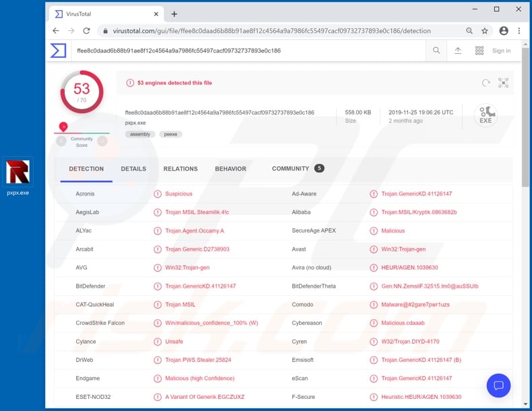532x411 pixels.
Task: Close the VirusTotal browser tab
Action: [x=156, y=14]
